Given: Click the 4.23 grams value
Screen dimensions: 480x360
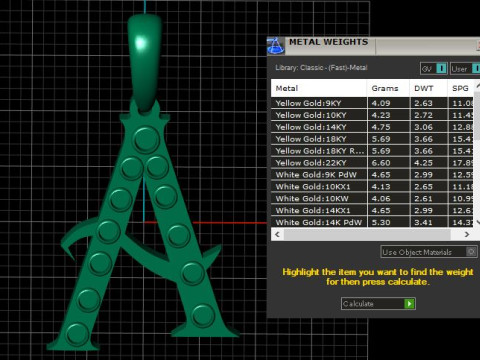Looking at the screenshot, I should 381,115.
